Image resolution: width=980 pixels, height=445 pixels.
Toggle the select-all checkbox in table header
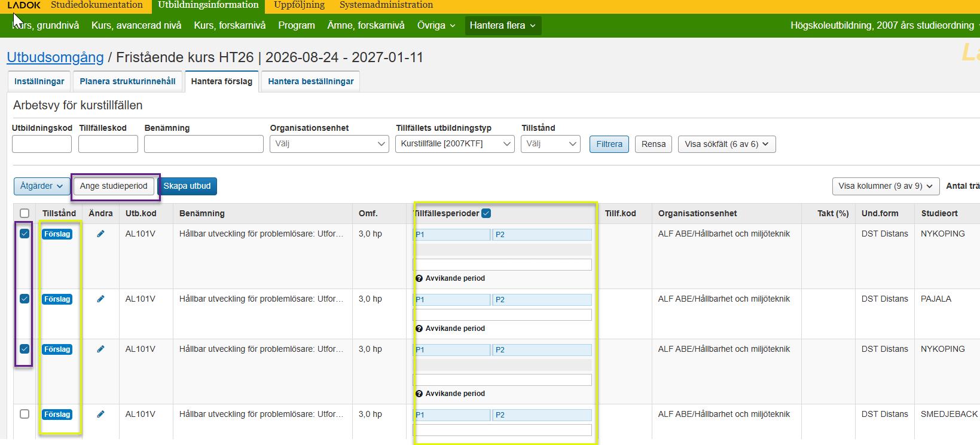coord(25,213)
